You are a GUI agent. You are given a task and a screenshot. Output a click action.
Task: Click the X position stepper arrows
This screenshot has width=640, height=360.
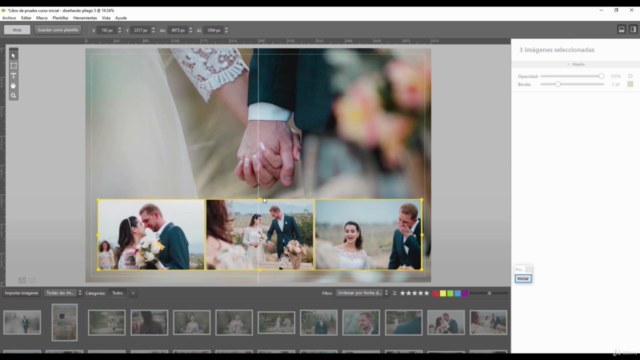click(120, 30)
